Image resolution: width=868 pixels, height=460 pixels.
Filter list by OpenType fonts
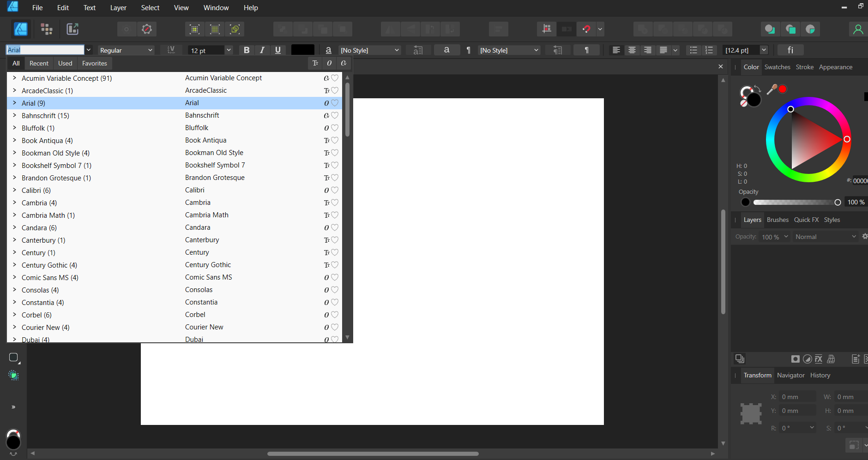[x=329, y=63]
